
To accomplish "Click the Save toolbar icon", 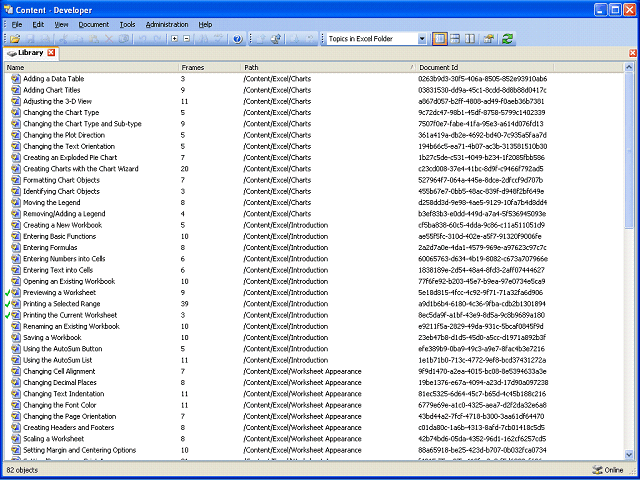I will click(x=31, y=39).
